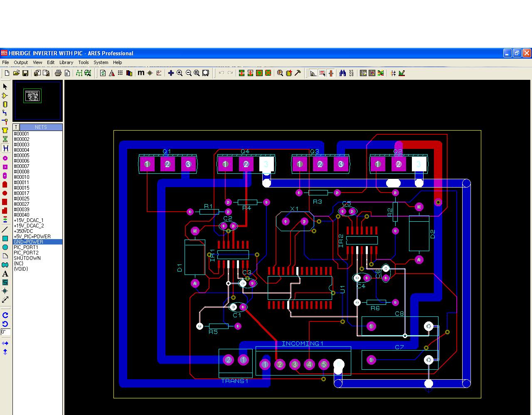This screenshot has height=415, width=532.
Task: Click the rotation angle input field
Action: 5,332
